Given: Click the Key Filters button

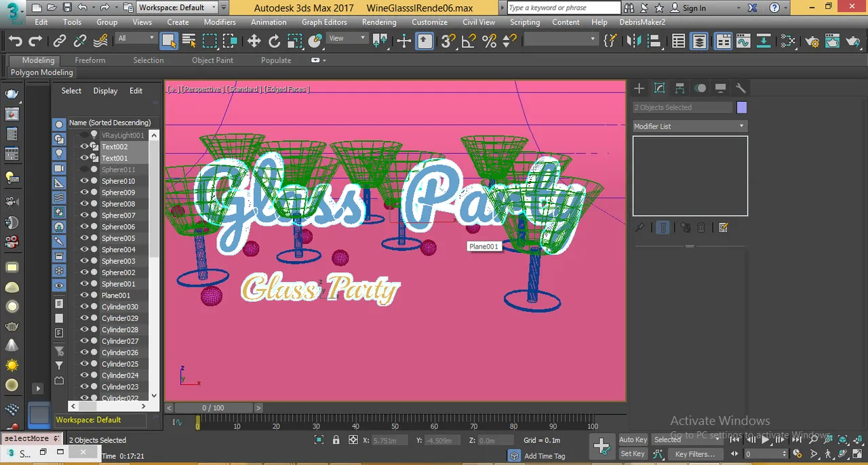Looking at the screenshot, I should pos(695,453).
